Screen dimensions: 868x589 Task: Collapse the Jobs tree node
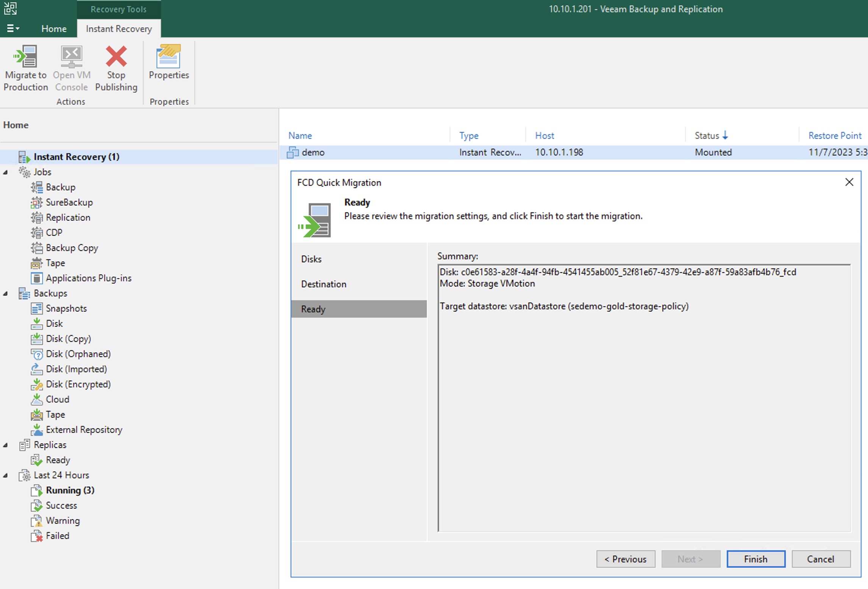tap(6, 172)
